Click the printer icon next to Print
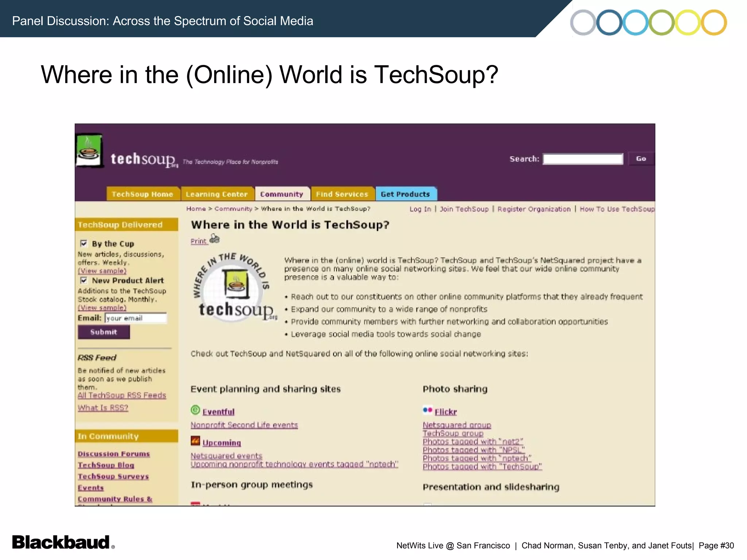The width and height of the screenshot is (747, 560). 215,239
